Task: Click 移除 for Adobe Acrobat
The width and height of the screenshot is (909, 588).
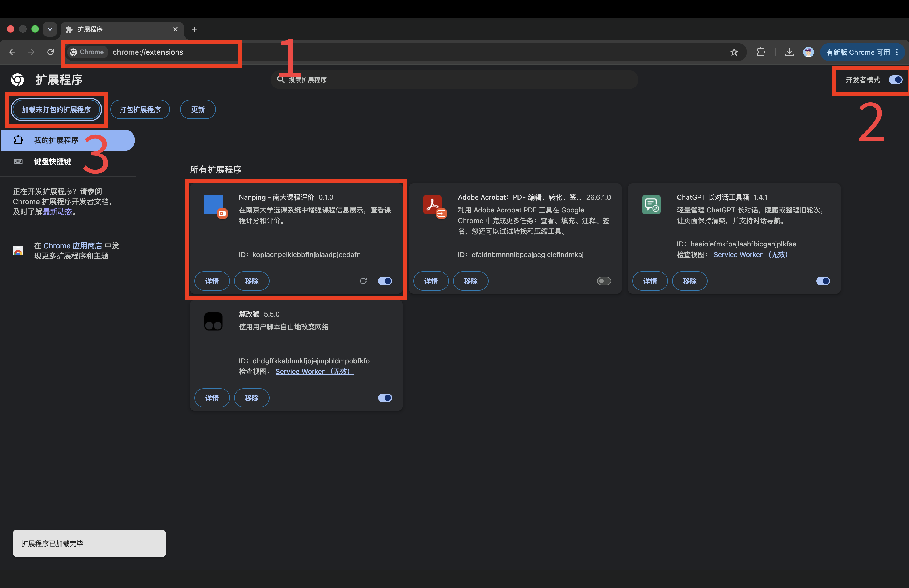Action: 470,281
